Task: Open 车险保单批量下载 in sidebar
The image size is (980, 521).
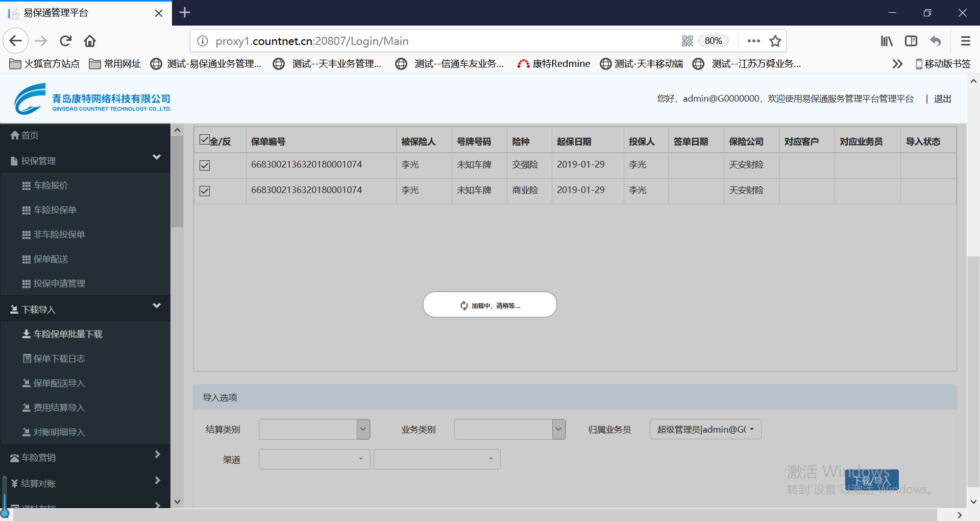Action: click(68, 334)
